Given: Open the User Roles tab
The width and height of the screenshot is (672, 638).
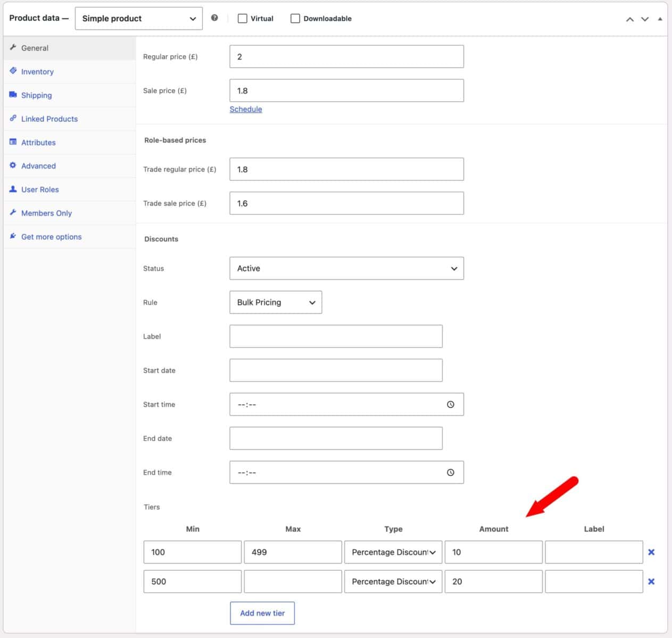Looking at the screenshot, I should [x=70, y=189].
